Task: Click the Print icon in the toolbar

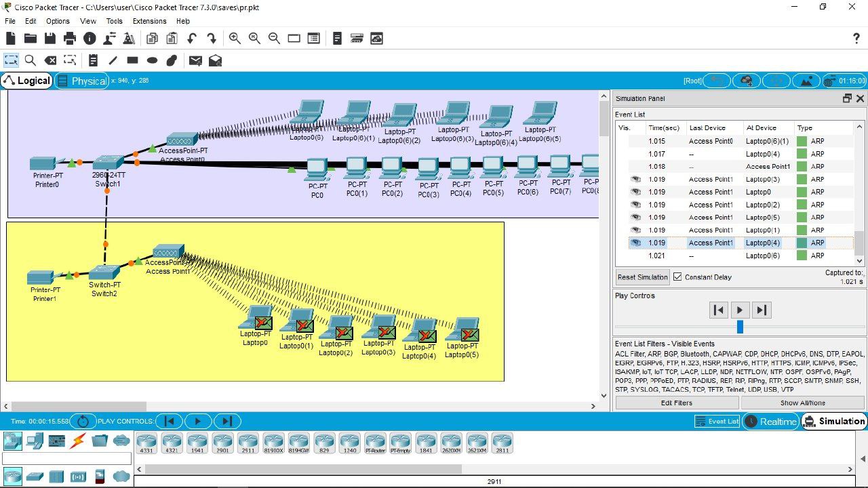Action: point(70,39)
